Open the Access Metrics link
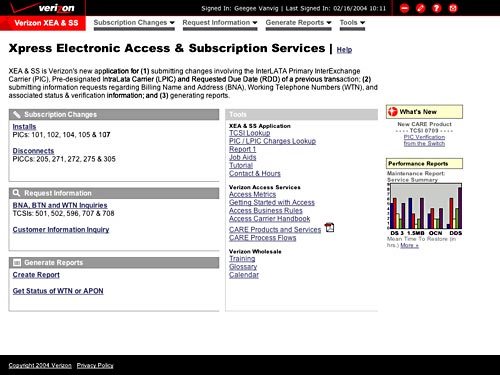Image resolution: width=500 pixels, height=375 pixels. point(253,194)
